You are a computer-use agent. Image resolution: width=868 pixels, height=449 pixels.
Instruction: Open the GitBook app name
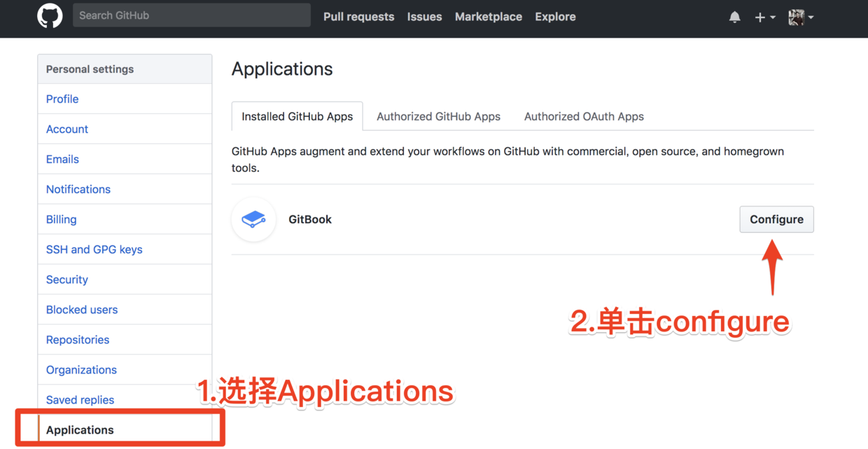click(x=310, y=220)
